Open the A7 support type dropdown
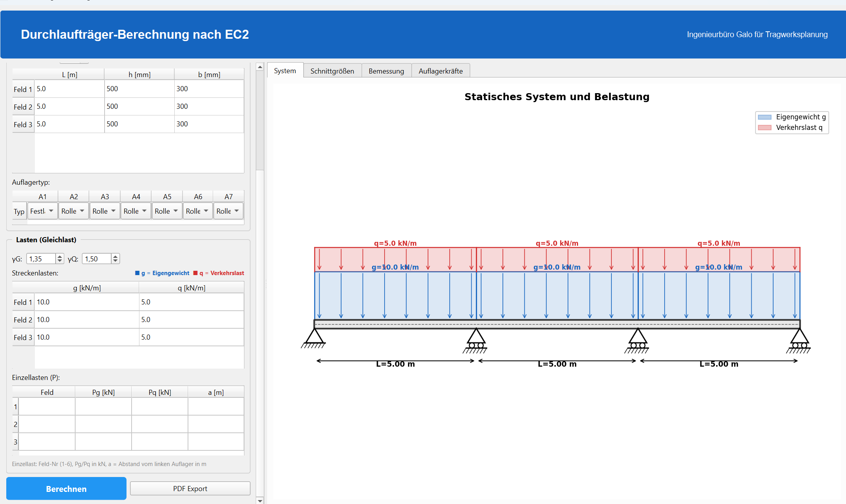The image size is (846, 504). [x=228, y=211]
